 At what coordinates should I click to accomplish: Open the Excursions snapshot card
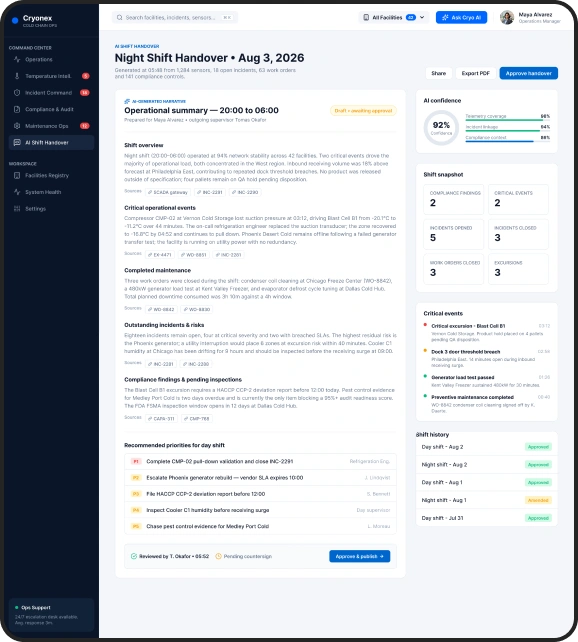[x=518, y=269]
